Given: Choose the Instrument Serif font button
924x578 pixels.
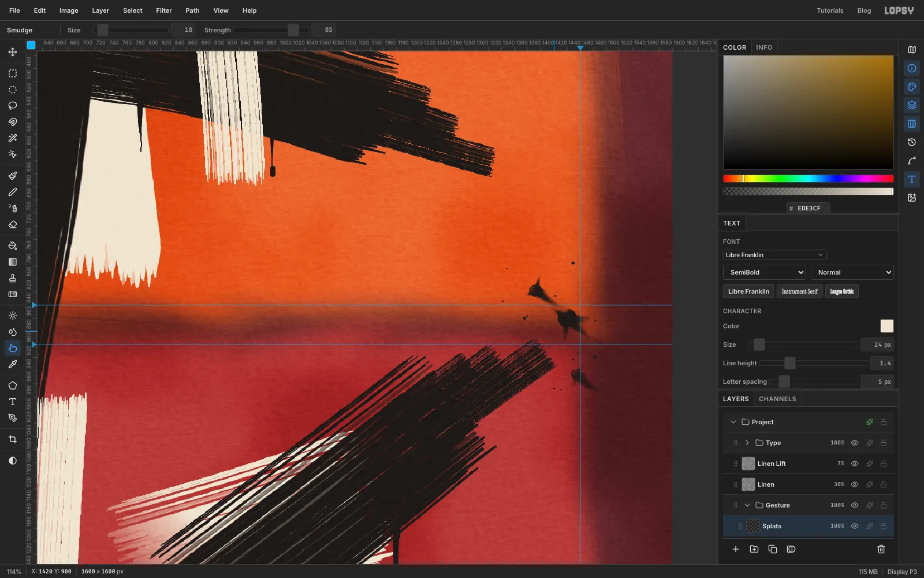Looking at the screenshot, I should pyautogui.click(x=800, y=291).
